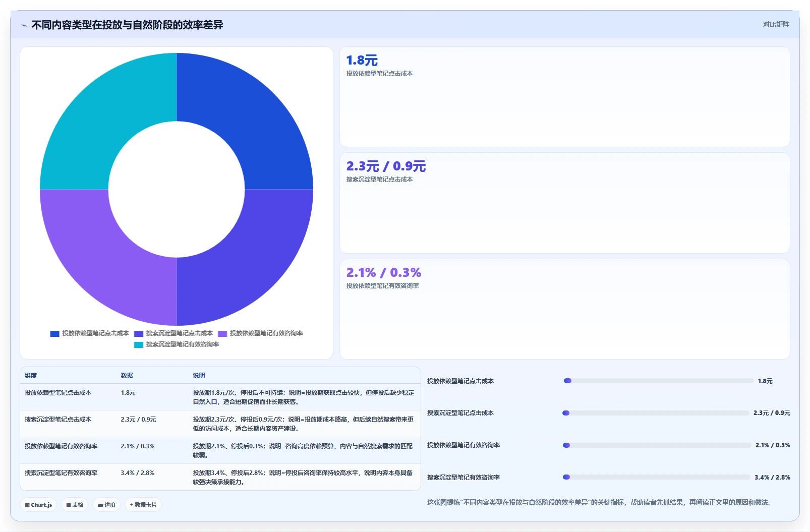The image size is (810, 532).
Task: Click table value 1.8元
Action: click(x=128, y=393)
